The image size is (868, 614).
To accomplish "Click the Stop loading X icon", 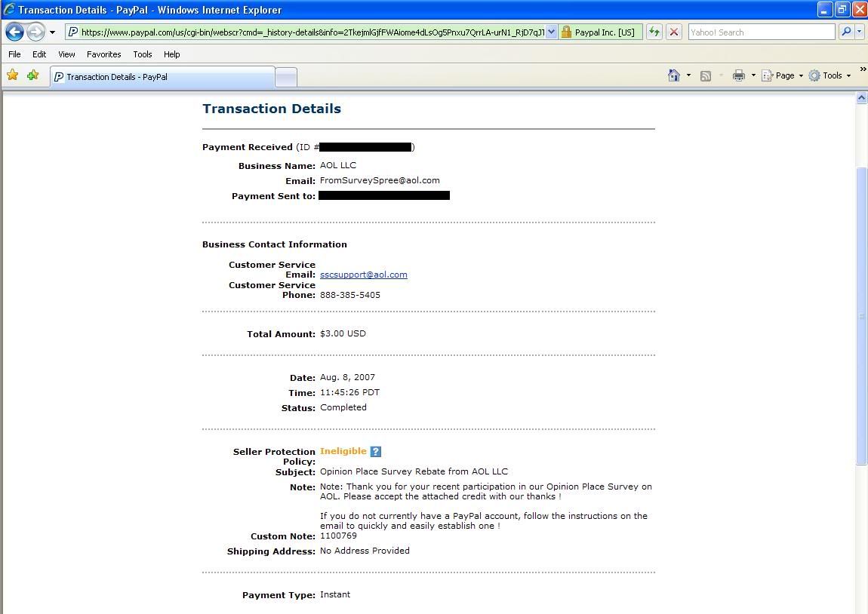I will [674, 32].
